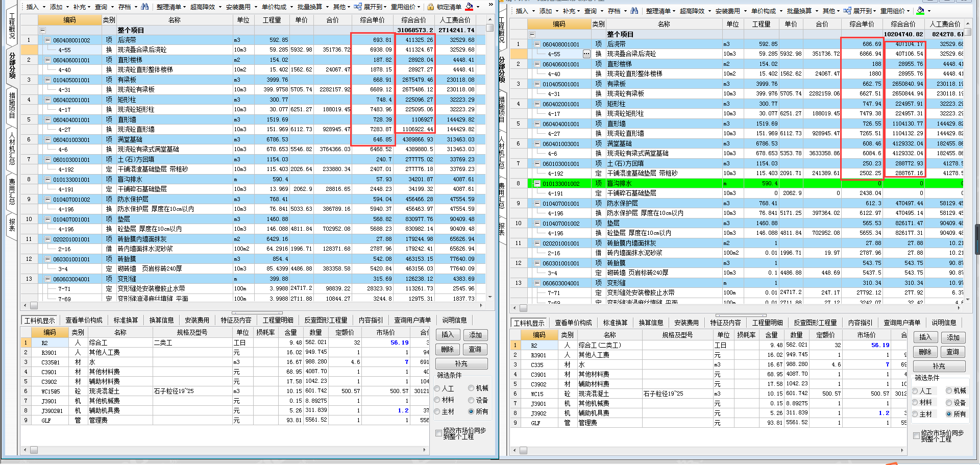
Task: Click binoculars find icon in left window
Action: [x=145, y=7]
